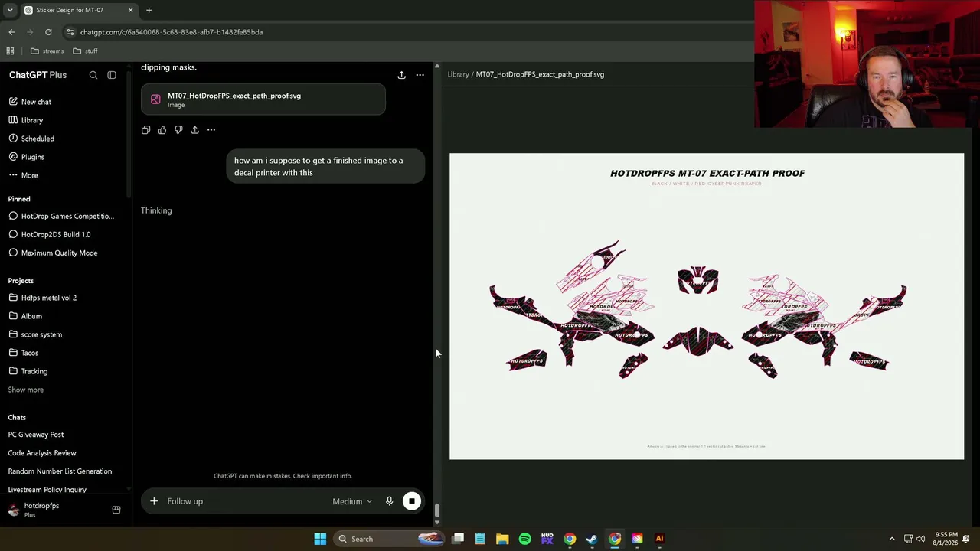Open the PC Giveaway Post chat
Image resolution: width=980 pixels, height=551 pixels.
click(36, 435)
